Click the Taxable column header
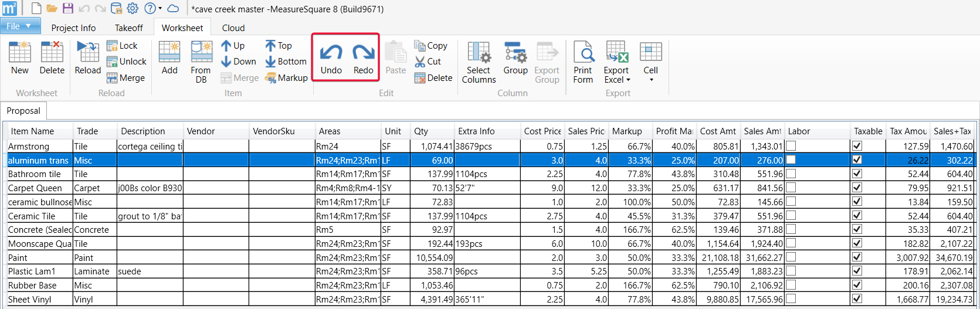The image size is (980, 309). (868, 131)
